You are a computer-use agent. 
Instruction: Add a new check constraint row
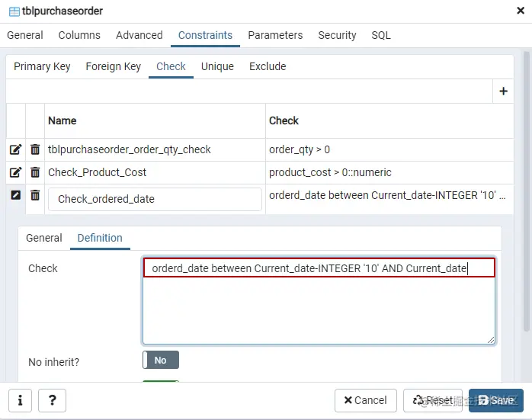point(504,91)
